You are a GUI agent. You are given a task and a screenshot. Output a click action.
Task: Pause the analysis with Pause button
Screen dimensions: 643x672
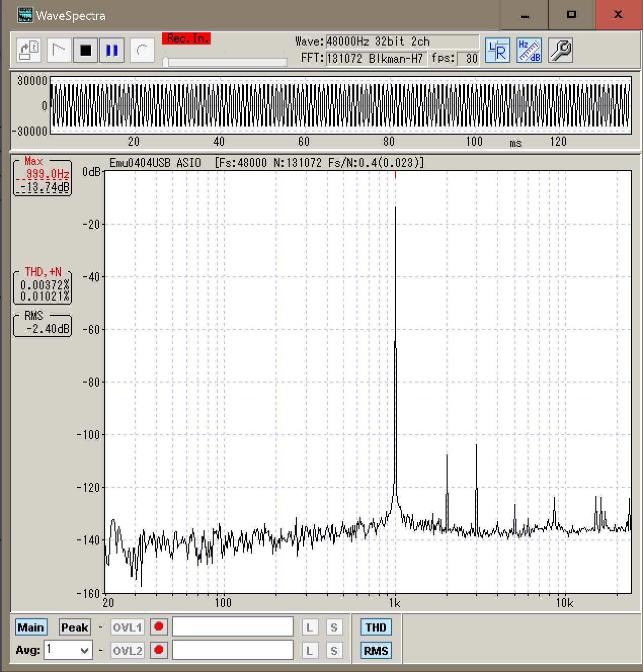[112, 50]
